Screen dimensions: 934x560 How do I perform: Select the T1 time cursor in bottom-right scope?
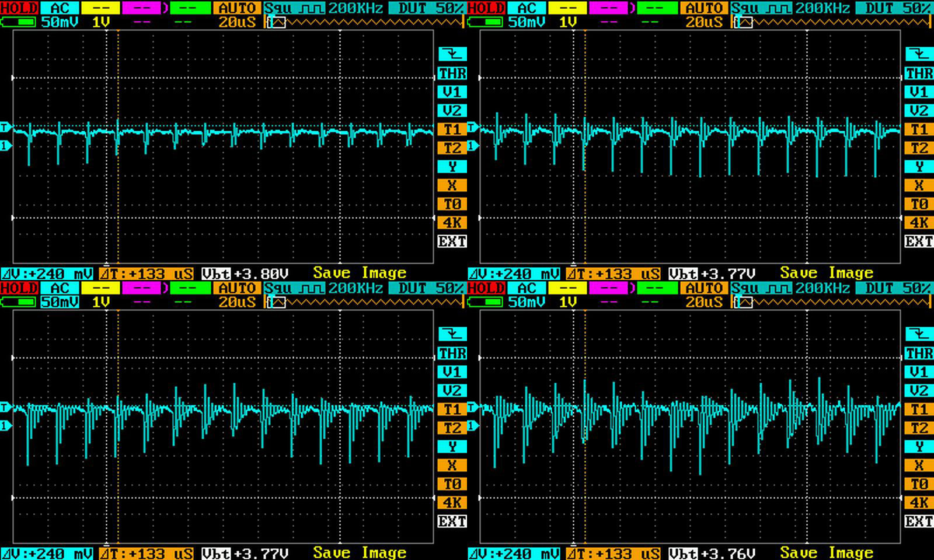click(919, 409)
